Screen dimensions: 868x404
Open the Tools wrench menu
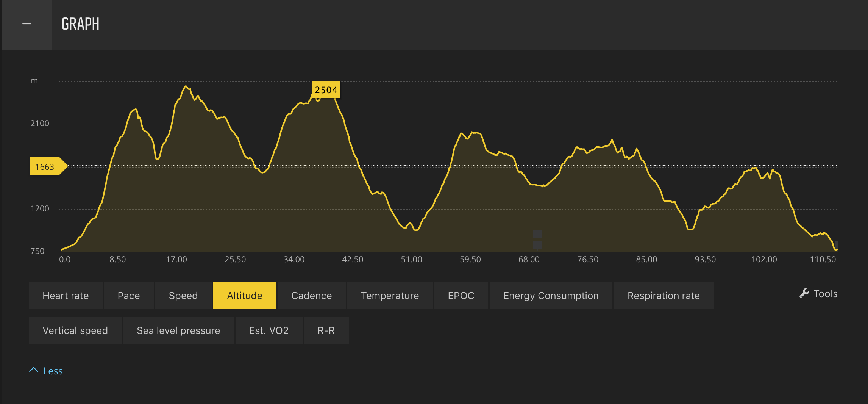click(818, 294)
